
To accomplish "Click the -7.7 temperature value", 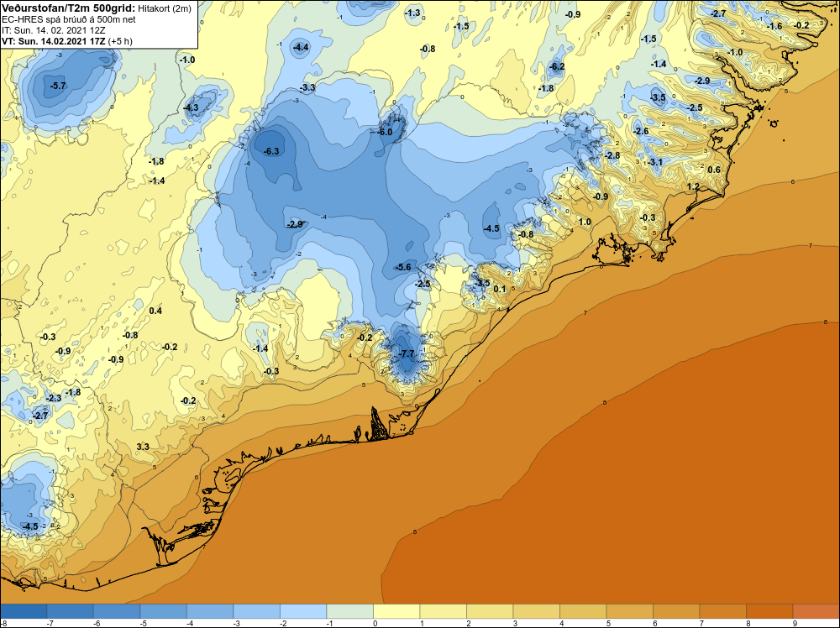I will [x=407, y=354].
